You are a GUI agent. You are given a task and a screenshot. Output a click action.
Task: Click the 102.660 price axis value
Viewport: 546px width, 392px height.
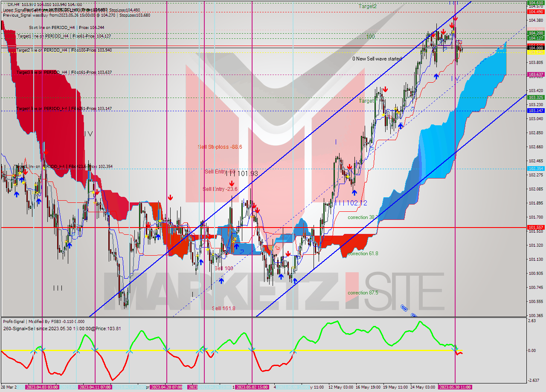point(536,147)
